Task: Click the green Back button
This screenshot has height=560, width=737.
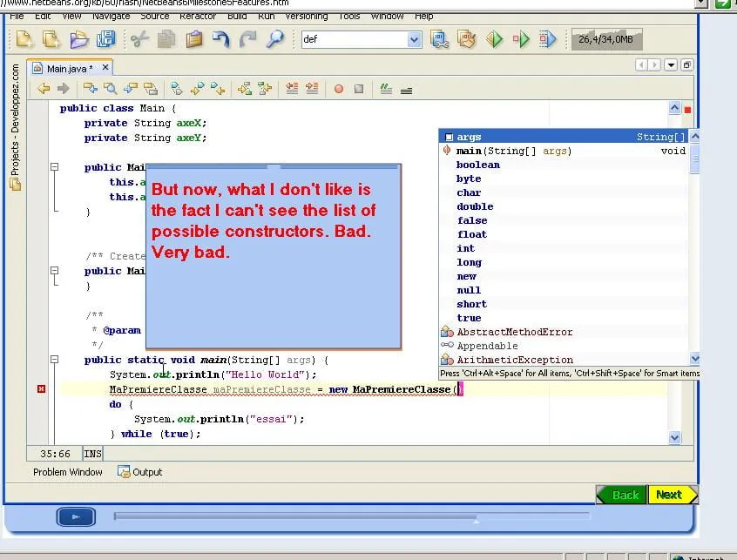Action: (622, 495)
